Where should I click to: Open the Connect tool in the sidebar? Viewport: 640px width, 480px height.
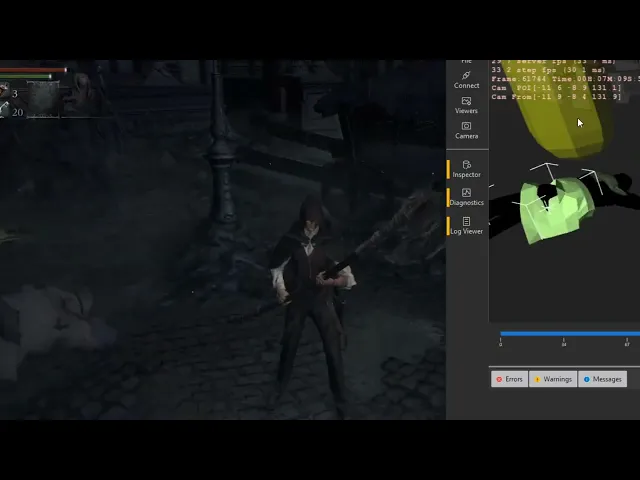pyautogui.click(x=467, y=80)
